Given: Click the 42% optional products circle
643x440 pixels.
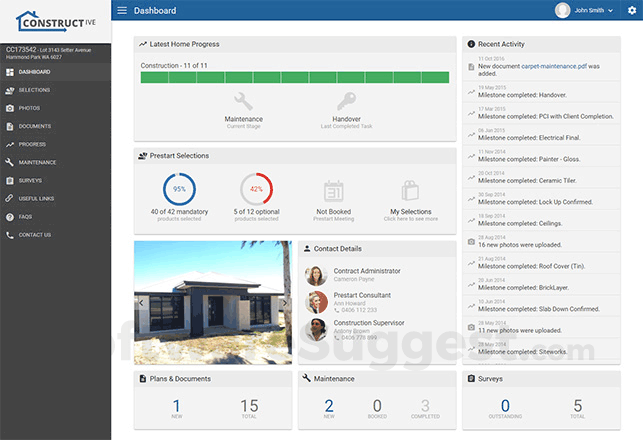Looking at the screenshot, I should (x=256, y=189).
